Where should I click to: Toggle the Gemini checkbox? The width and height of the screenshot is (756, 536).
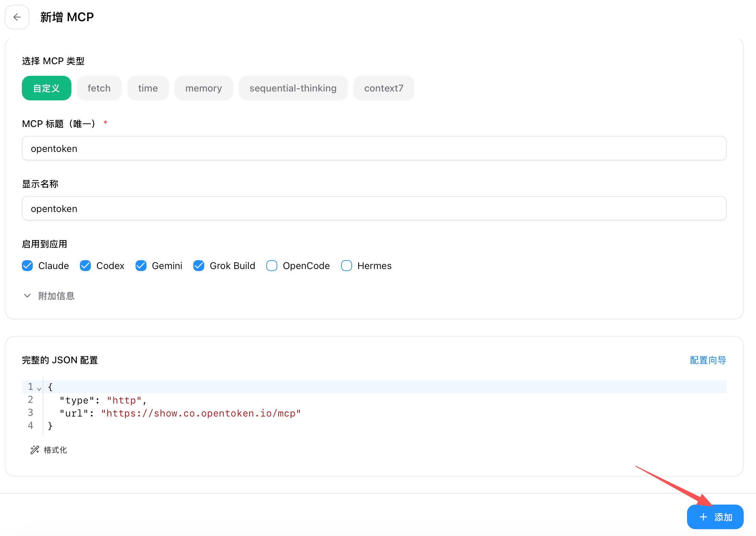click(141, 266)
